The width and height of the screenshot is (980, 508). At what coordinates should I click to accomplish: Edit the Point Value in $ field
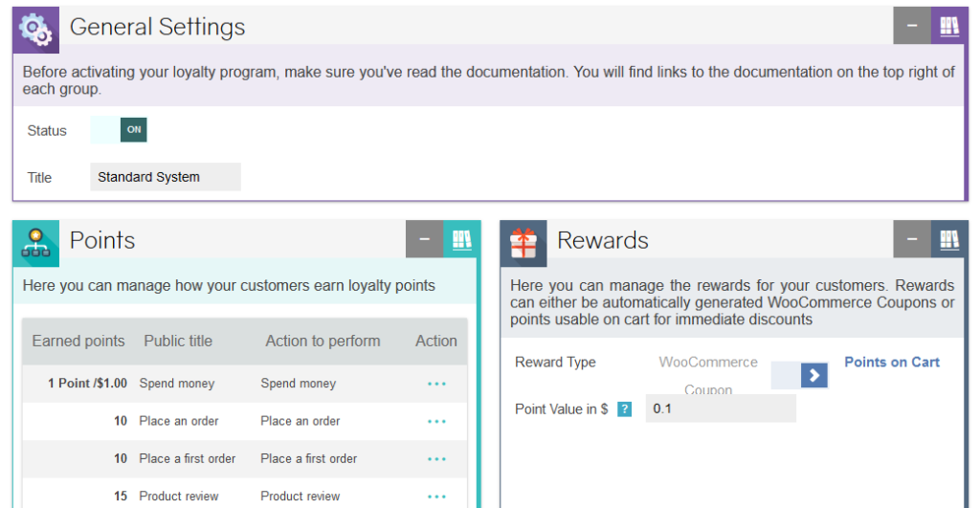pyautogui.click(x=721, y=409)
